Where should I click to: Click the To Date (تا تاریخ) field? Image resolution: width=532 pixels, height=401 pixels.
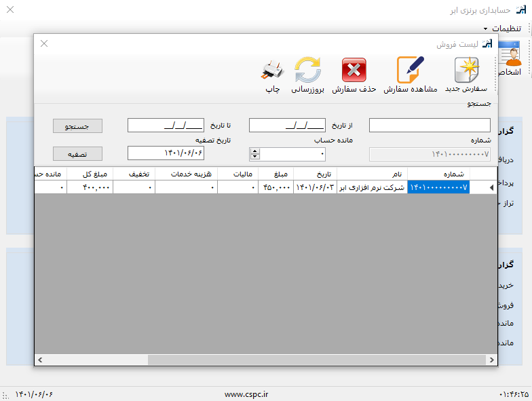pos(166,126)
